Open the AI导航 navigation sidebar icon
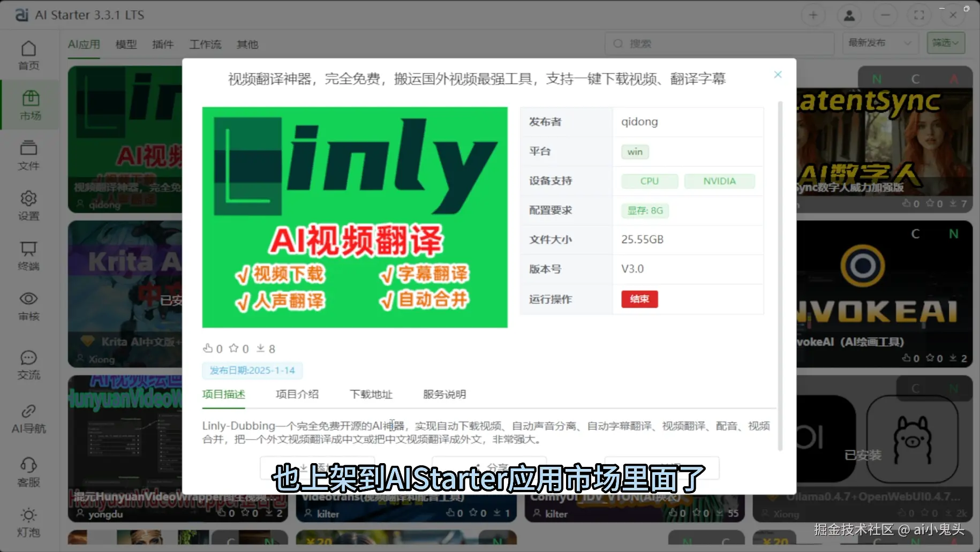Viewport: 980px width, 552px height. click(x=29, y=419)
